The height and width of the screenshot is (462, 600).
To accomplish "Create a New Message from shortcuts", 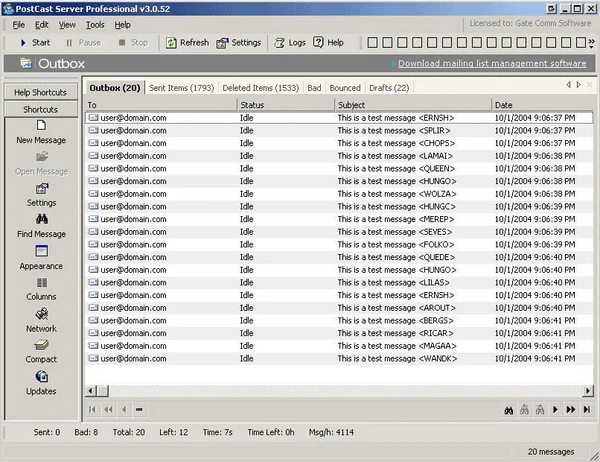I will click(x=41, y=132).
